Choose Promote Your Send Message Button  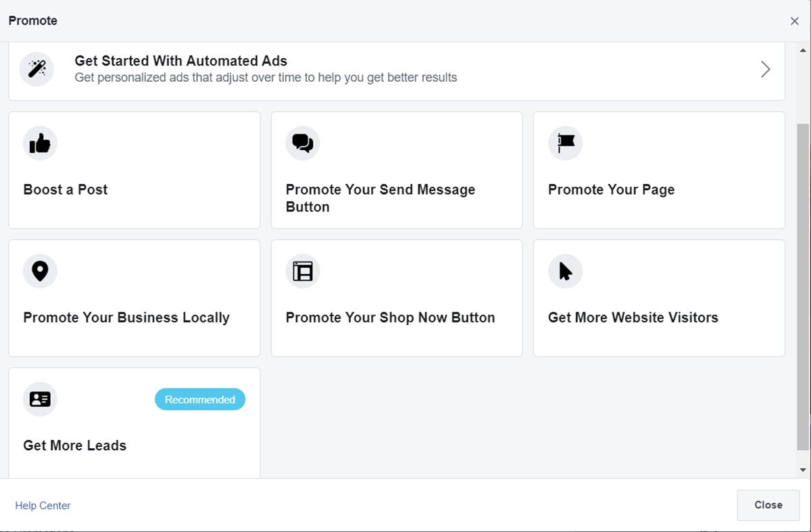click(x=380, y=198)
